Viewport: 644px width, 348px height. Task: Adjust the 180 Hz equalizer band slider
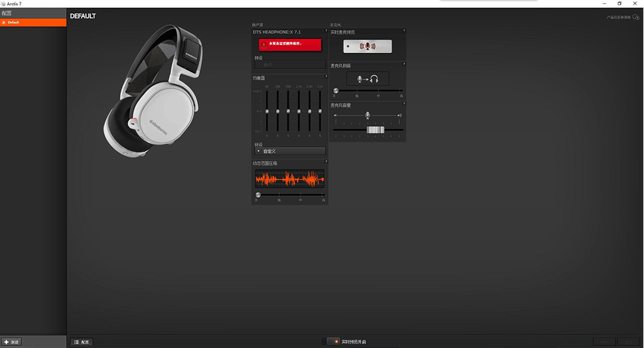tap(277, 111)
